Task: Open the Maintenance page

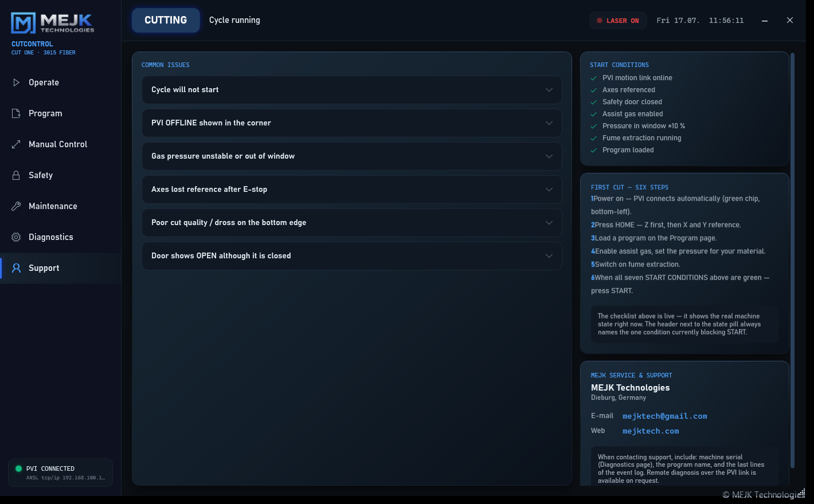Action: (61, 206)
